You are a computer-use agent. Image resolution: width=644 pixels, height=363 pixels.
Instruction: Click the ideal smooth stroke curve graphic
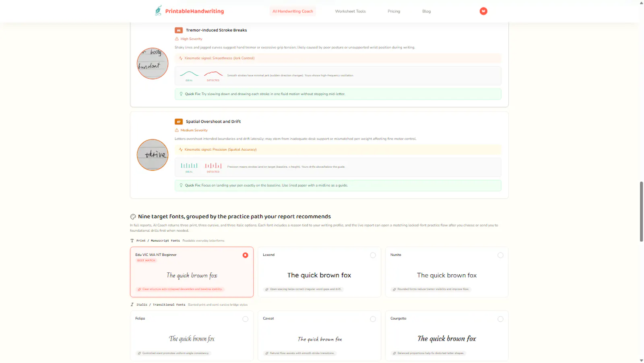click(189, 74)
